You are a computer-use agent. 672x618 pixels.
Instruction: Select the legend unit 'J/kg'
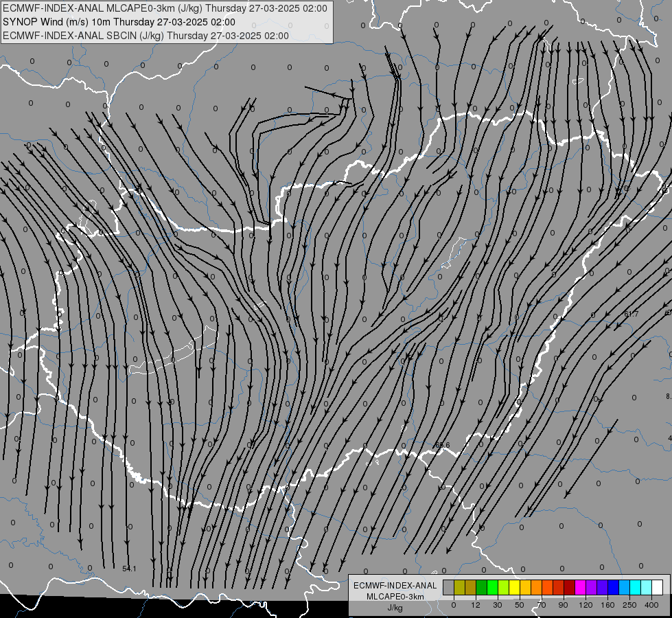coord(395,608)
